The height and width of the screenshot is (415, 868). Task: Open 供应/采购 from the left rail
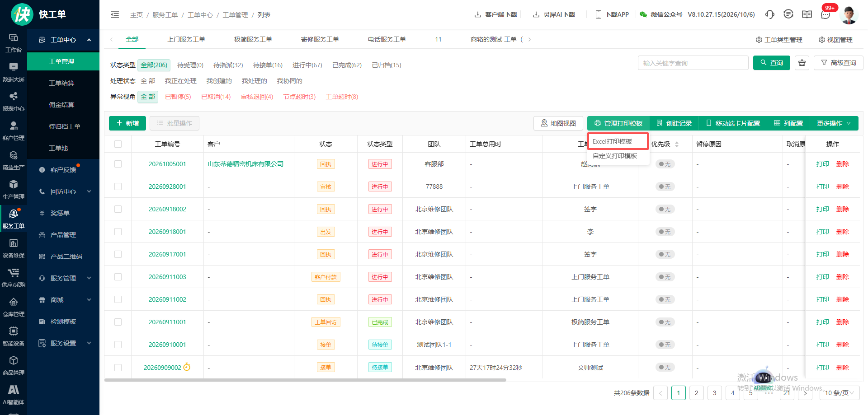click(x=14, y=278)
